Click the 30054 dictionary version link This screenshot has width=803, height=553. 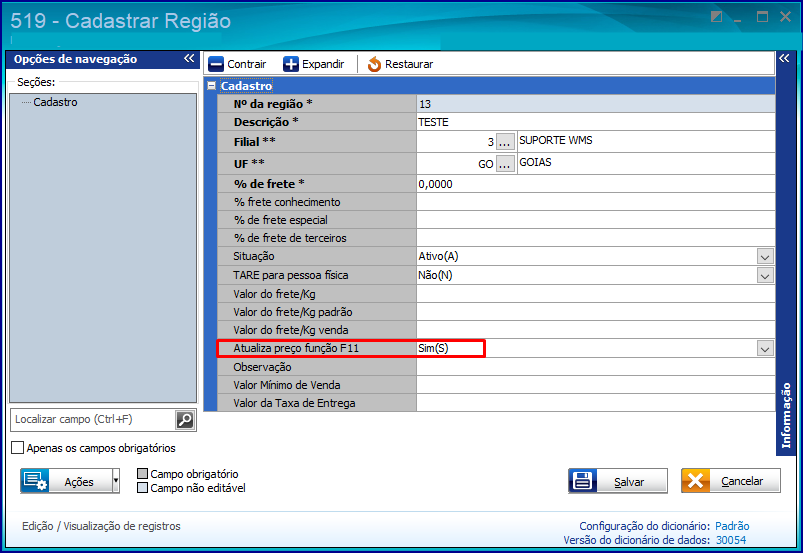731,540
